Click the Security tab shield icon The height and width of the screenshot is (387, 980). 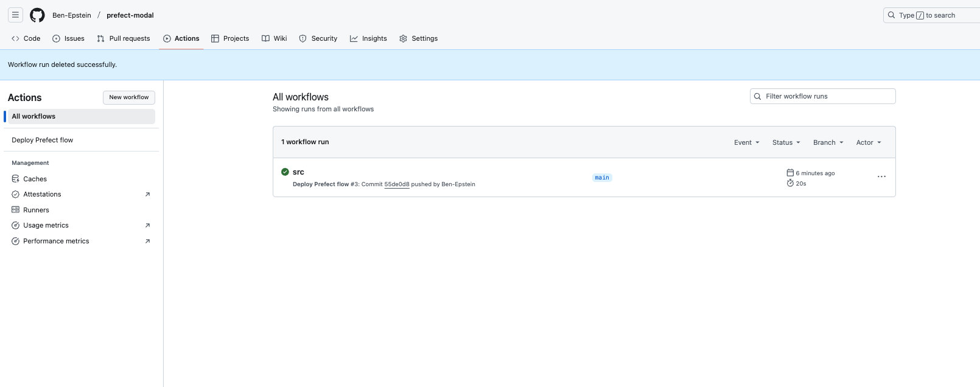[303, 38]
